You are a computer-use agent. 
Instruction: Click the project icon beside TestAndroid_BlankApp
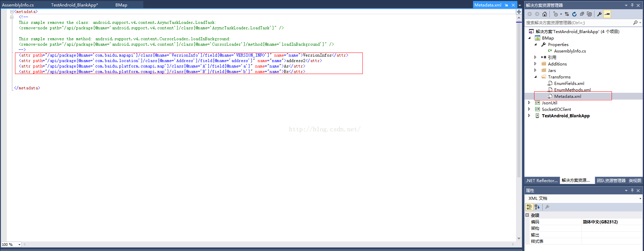pos(538,116)
